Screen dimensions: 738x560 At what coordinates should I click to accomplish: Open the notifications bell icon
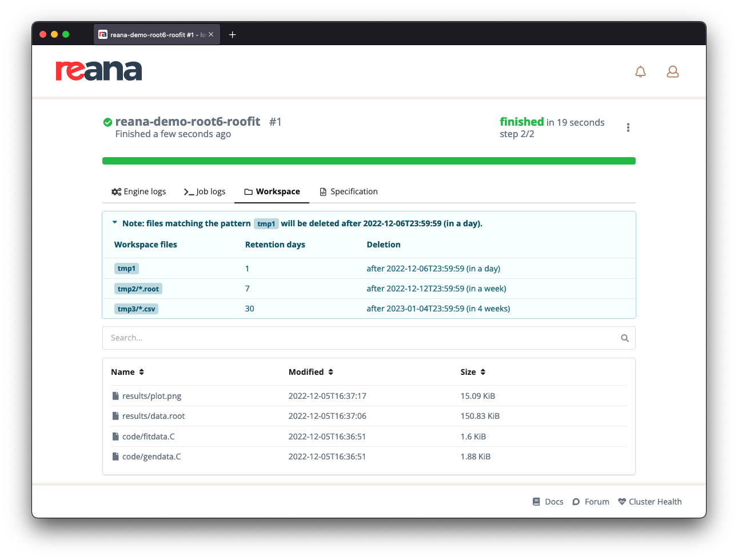click(x=640, y=71)
